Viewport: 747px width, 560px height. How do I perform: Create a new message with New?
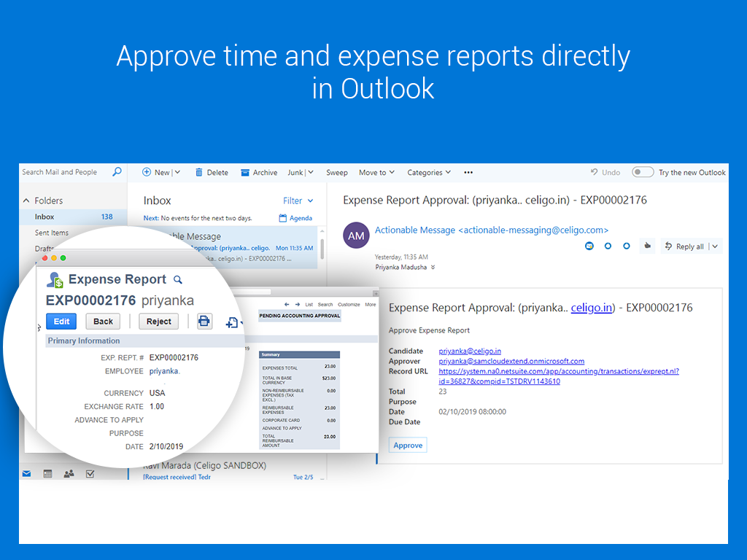coord(156,172)
